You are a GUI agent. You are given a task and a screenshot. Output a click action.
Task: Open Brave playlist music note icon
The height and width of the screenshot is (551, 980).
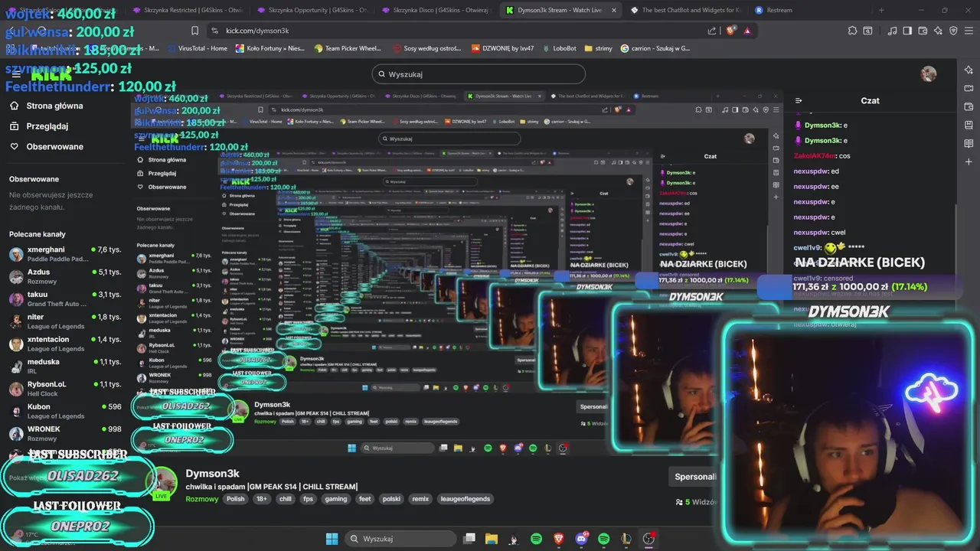click(x=892, y=31)
